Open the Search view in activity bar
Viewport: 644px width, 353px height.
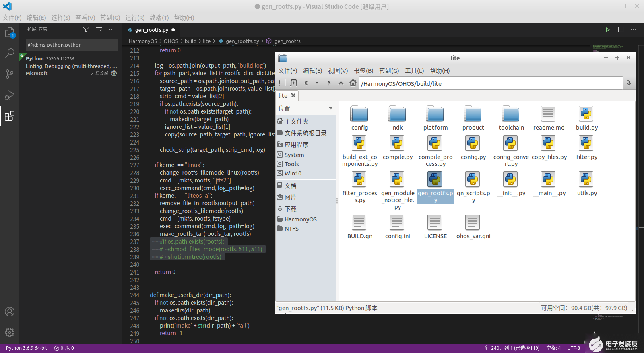[x=10, y=53]
